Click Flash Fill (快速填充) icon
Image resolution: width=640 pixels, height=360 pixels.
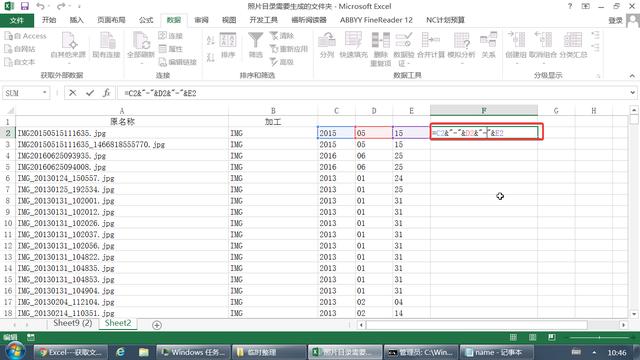click(x=353, y=45)
